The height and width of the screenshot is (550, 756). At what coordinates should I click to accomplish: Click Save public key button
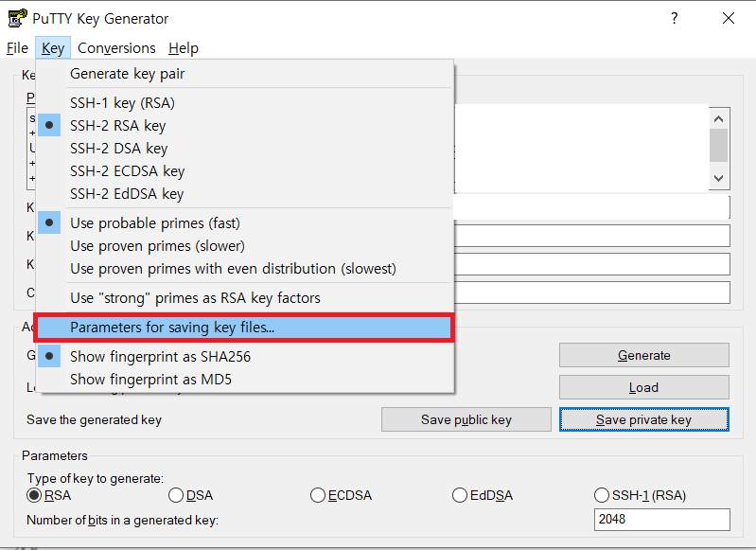click(466, 419)
